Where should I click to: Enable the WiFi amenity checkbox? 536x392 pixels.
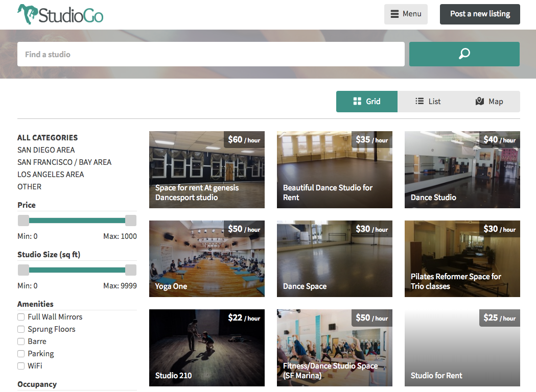pyautogui.click(x=21, y=365)
